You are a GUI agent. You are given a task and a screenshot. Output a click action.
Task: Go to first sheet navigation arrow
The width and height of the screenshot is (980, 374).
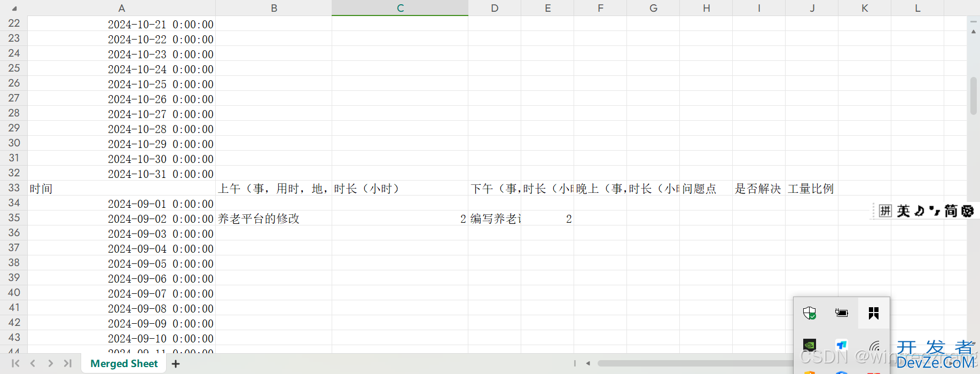coord(15,363)
